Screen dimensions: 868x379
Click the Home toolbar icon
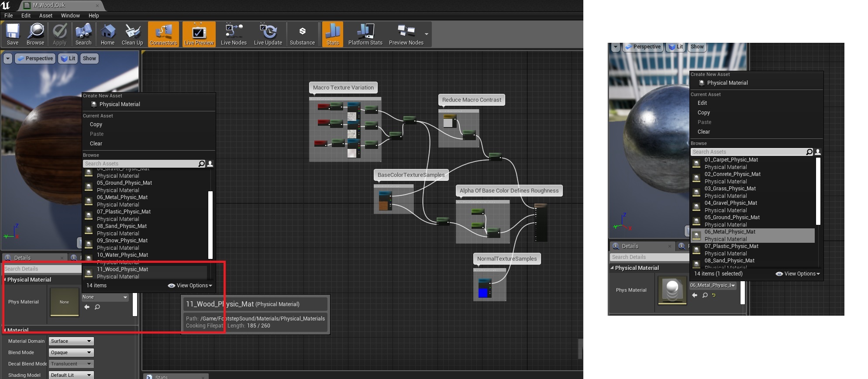click(x=107, y=34)
